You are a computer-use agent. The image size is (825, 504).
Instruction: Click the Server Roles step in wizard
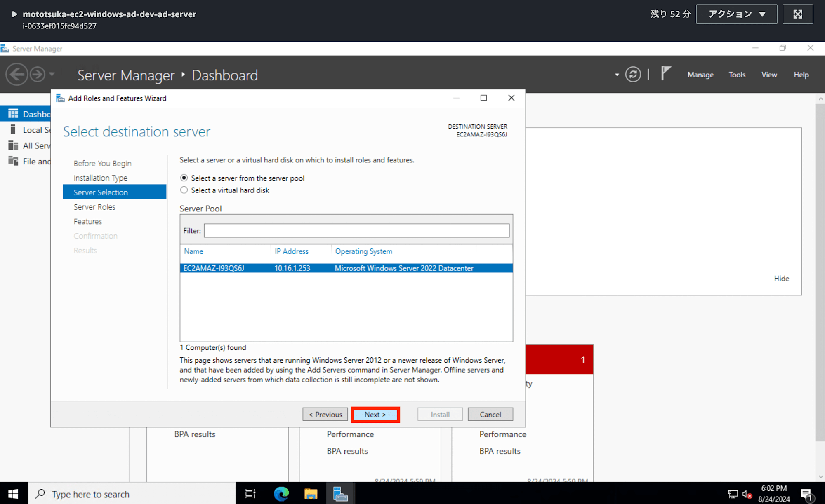94,206
